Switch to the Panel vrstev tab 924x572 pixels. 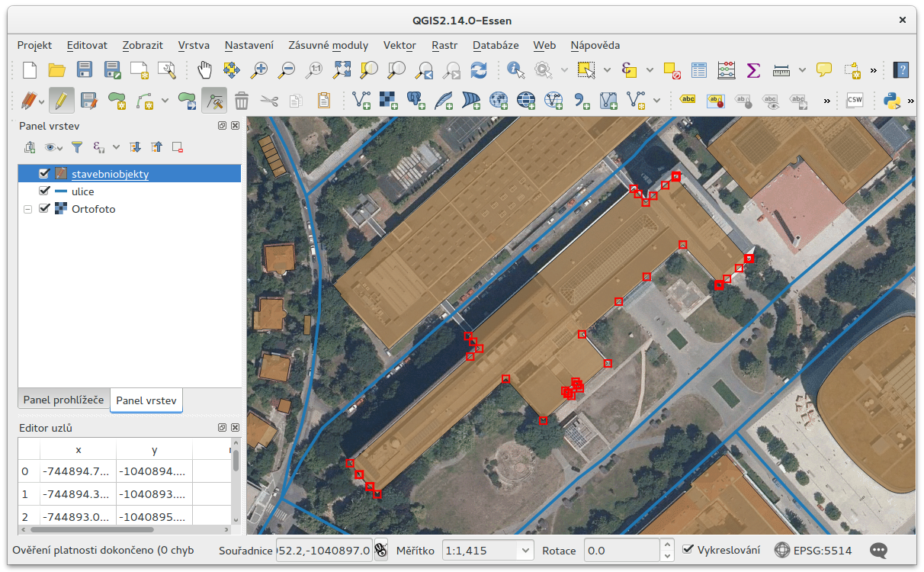(146, 400)
